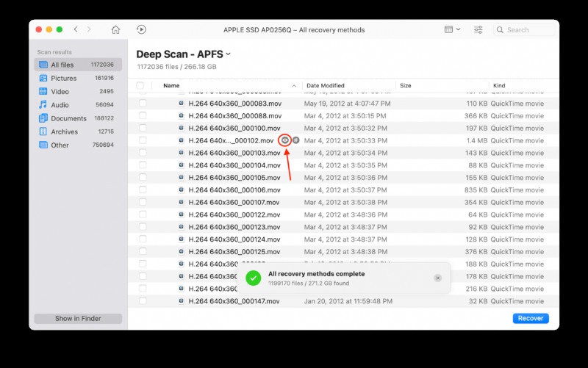Select file H.264 640x360_000103.mov

(x=234, y=153)
